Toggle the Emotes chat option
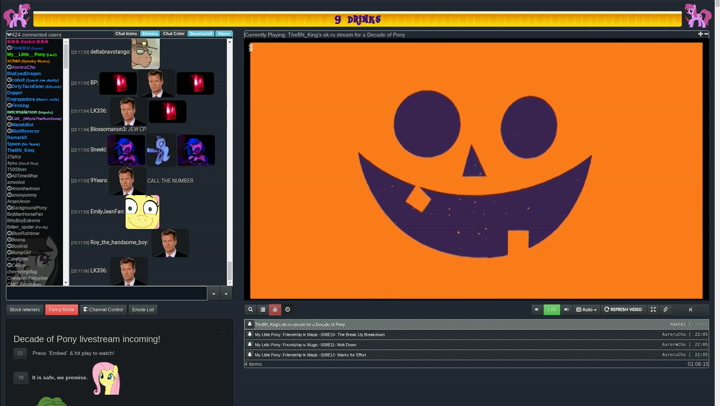720x406 pixels. (150, 34)
